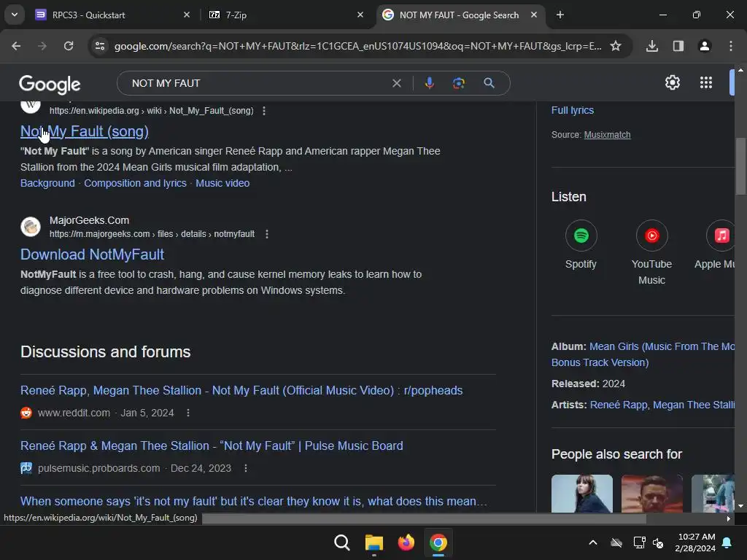This screenshot has height=560, width=747.
Task: Close the RPCS3 - Quickstart tab
Action: click(187, 15)
